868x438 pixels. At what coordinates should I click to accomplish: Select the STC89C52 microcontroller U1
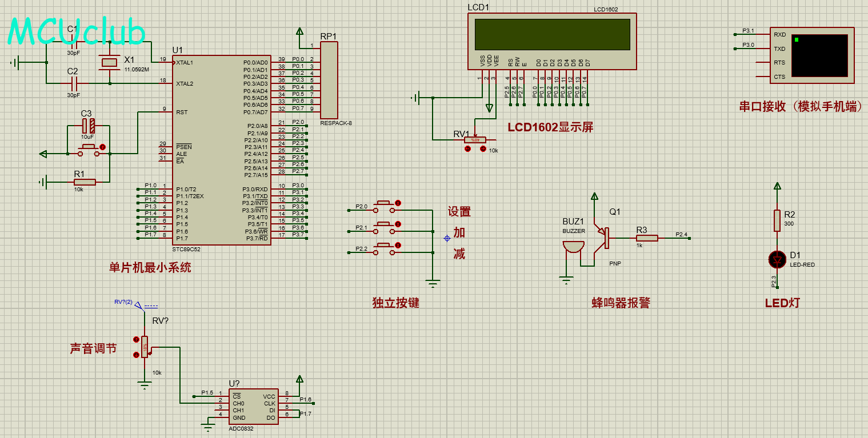pos(222,150)
